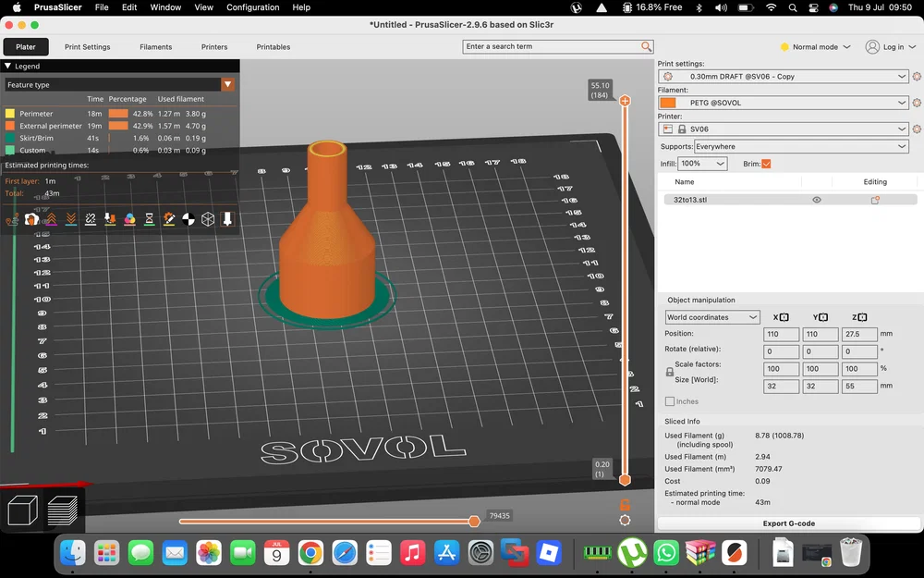Open the Window menu in menu bar
This screenshot has height=578, width=924.
tap(165, 7)
